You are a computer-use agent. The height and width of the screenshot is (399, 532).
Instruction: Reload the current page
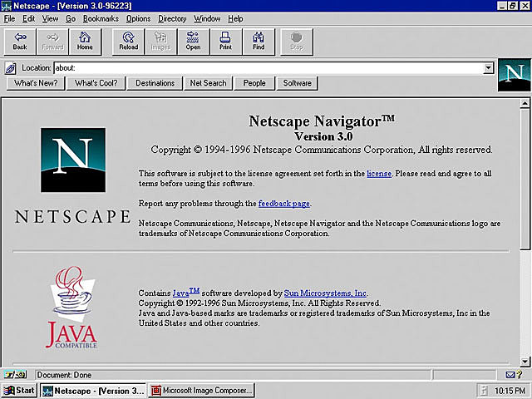(128, 42)
